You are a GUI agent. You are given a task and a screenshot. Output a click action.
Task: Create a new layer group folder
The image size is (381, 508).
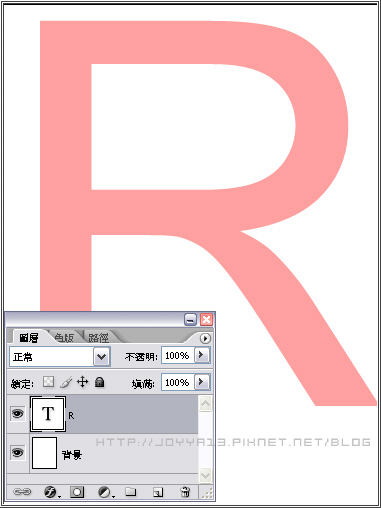pyautogui.click(x=131, y=492)
